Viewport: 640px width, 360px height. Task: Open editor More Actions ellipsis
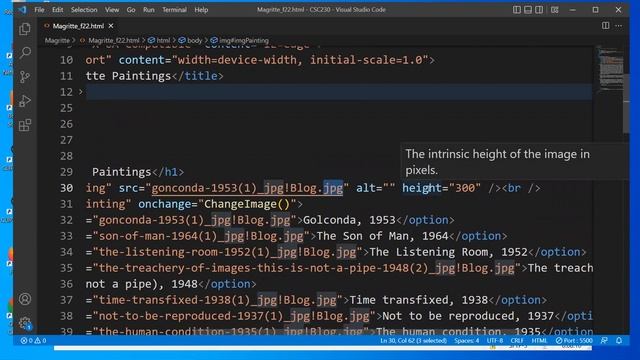[x=619, y=26]
